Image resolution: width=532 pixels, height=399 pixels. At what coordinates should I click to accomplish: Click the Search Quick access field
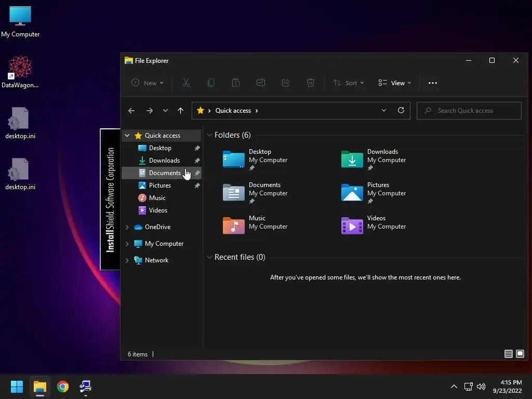tap(469, 111)
